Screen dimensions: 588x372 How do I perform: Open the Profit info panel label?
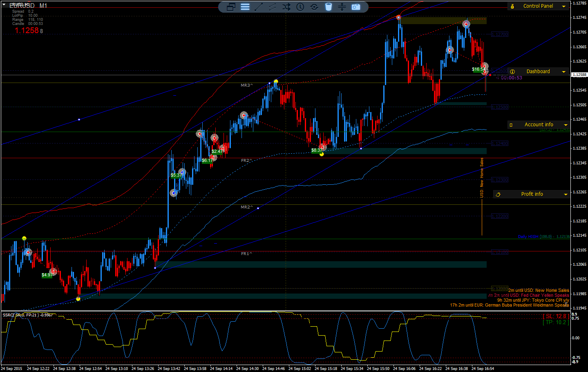coord(532,194)
